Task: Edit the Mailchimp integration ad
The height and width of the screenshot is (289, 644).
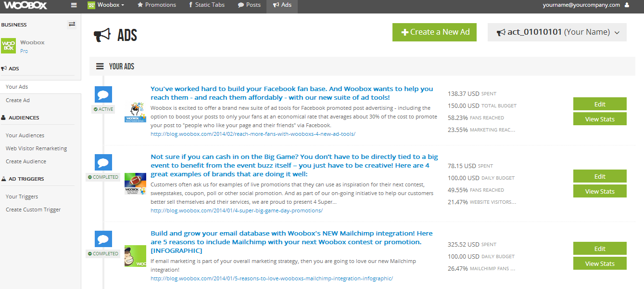Action: [x=600, y=249]
